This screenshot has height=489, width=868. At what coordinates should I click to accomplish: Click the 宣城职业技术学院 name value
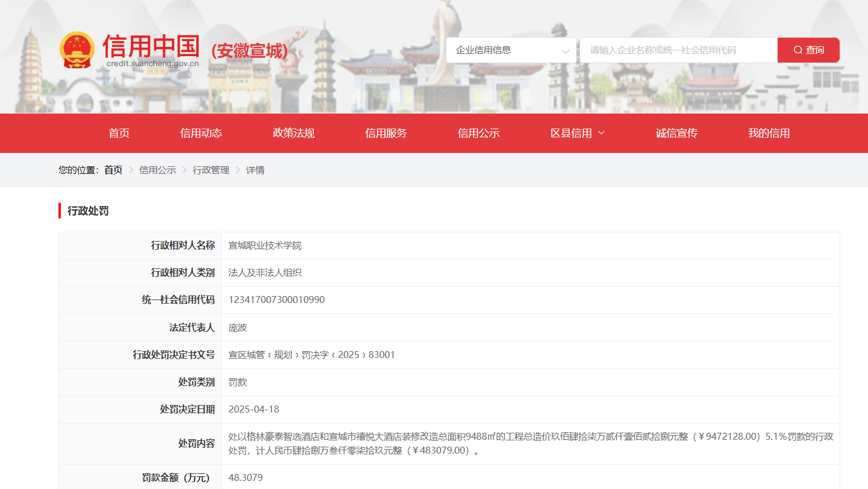(x=265, y=246)
